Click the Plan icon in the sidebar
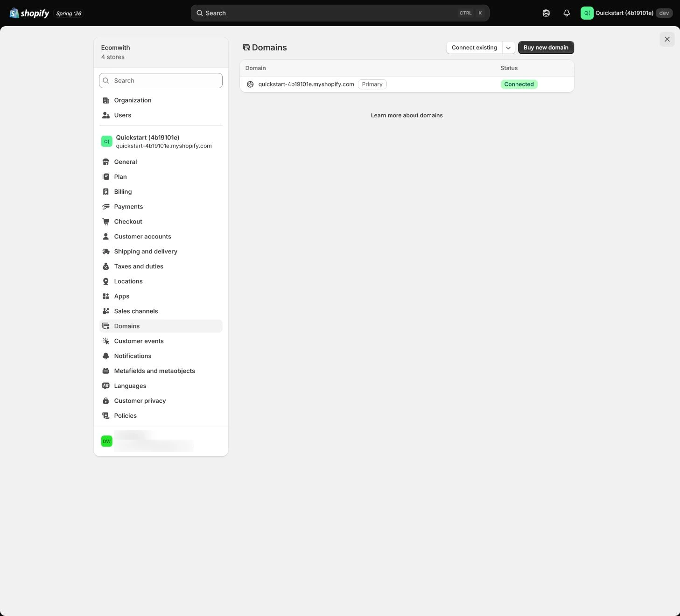 106,177
